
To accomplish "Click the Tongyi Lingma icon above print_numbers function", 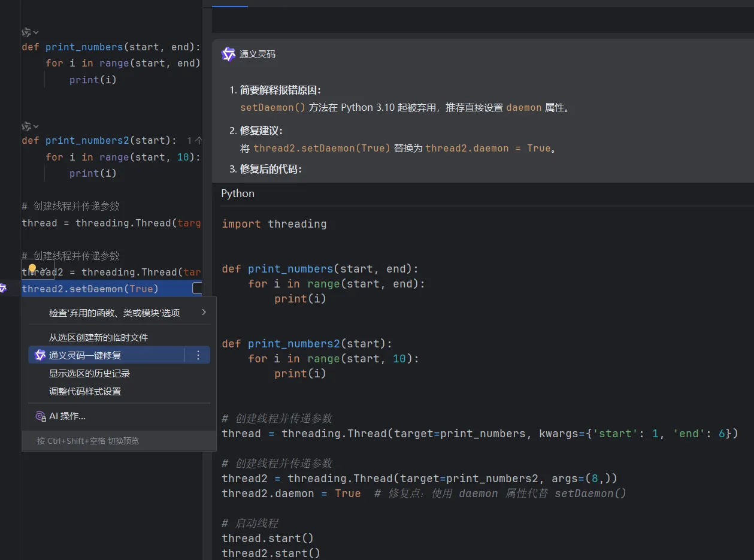I will coord(26,32).
